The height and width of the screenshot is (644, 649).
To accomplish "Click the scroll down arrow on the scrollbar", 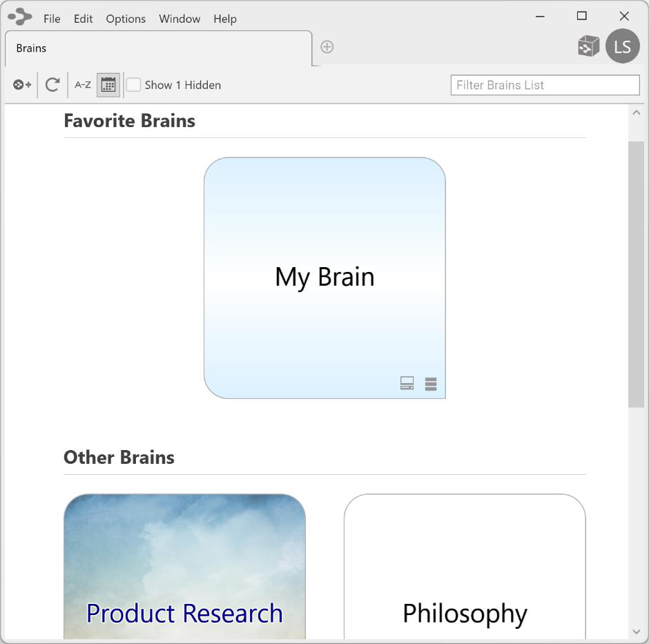I will (x=636, y=631).
